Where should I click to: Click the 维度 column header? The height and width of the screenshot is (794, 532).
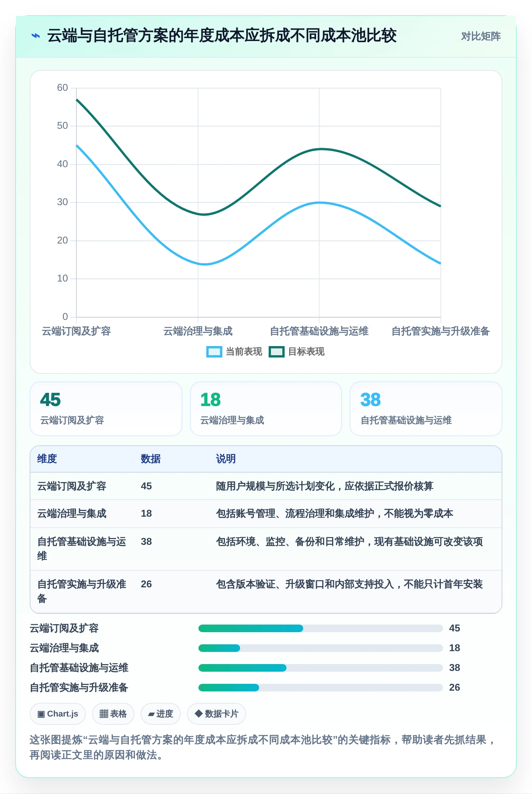(47, 459)
